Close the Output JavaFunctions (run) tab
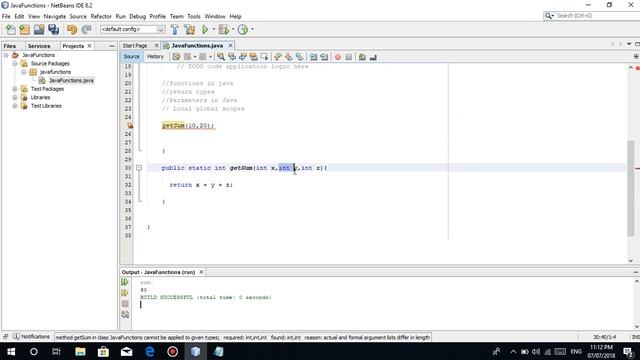Viewport: 640px width, 360px height. point(201,272)
